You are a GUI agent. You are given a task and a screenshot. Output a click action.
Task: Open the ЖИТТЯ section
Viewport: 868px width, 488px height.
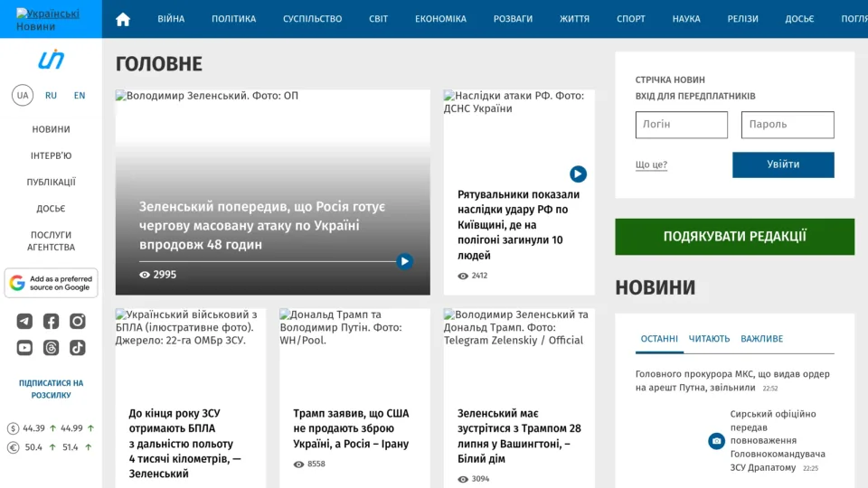[575, 19]
